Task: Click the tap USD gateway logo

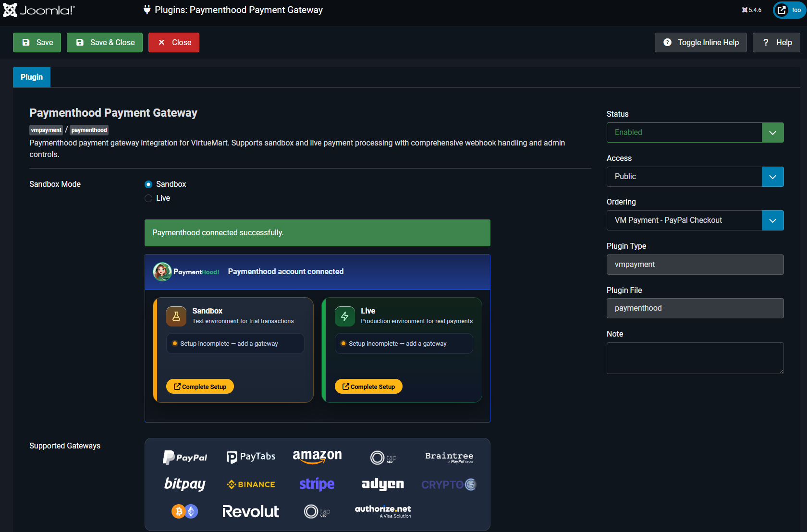Action: 317,511
